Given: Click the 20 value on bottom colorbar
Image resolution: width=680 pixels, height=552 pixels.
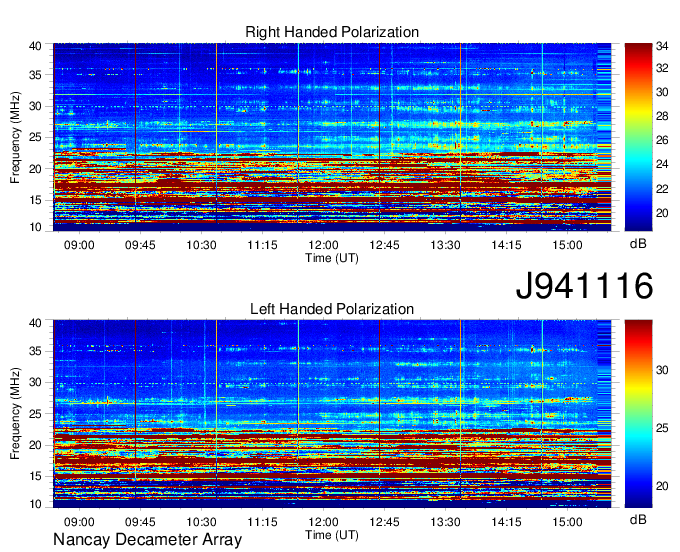Looking at the screenshot, I should (662, 486).
